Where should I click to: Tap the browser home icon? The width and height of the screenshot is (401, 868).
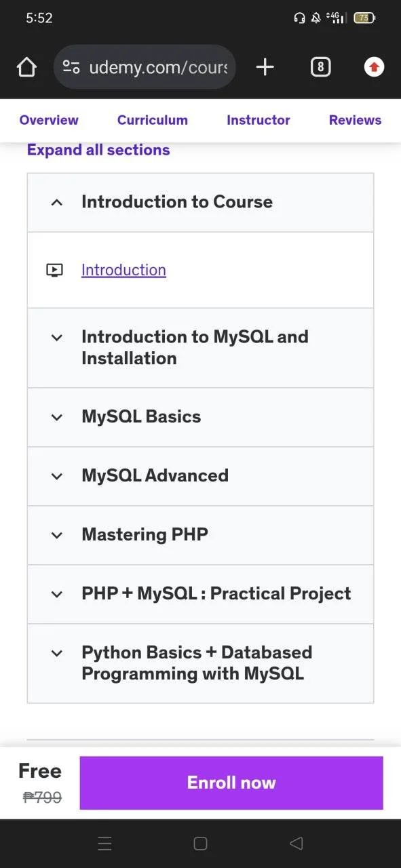pos(26,67)
